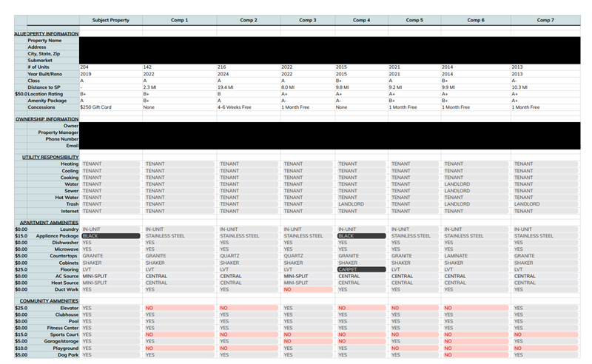Select the LANDLORD Trash cell under Comp 4
This screenshot has width=592, height=364.
tap(361, 204)
